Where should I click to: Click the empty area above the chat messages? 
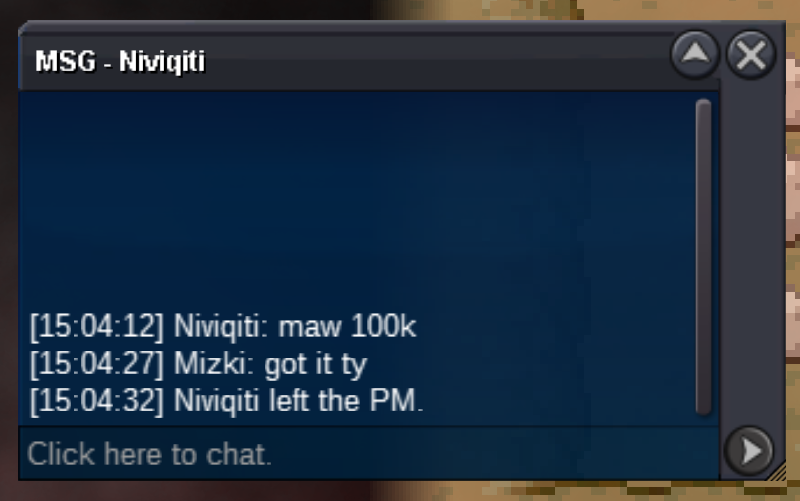[357, 199]
